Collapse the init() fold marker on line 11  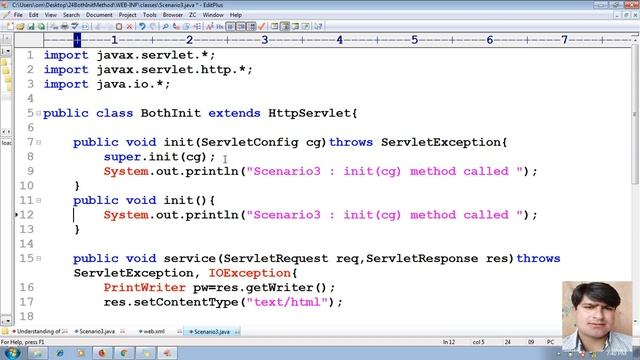38,200
